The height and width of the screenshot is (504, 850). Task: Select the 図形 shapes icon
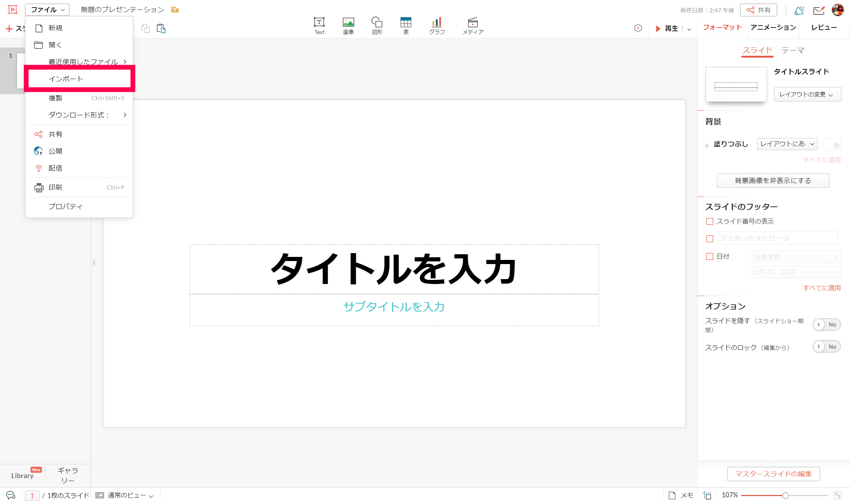(x=377, y=25)
